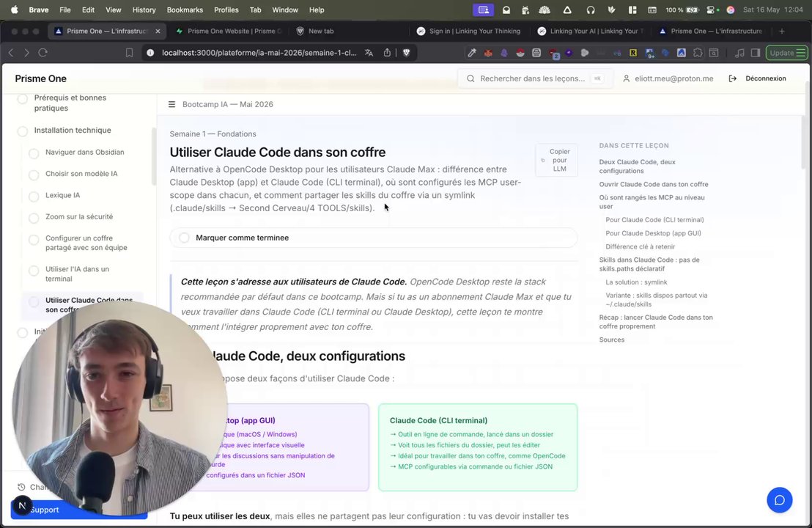This screenshot has height=528, width=812.
Task: Open lesson Zoom sur la sécurité
Action: click(79, 216)
